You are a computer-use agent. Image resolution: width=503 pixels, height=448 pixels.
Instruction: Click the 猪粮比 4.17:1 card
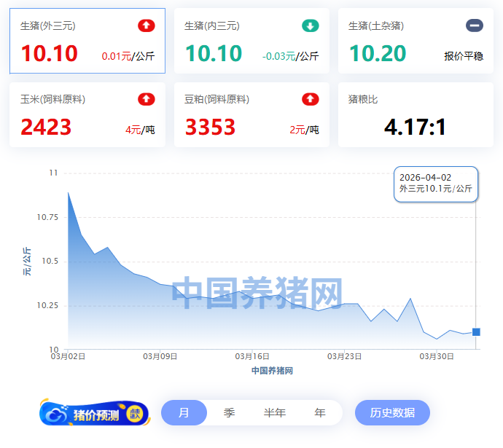416,115
